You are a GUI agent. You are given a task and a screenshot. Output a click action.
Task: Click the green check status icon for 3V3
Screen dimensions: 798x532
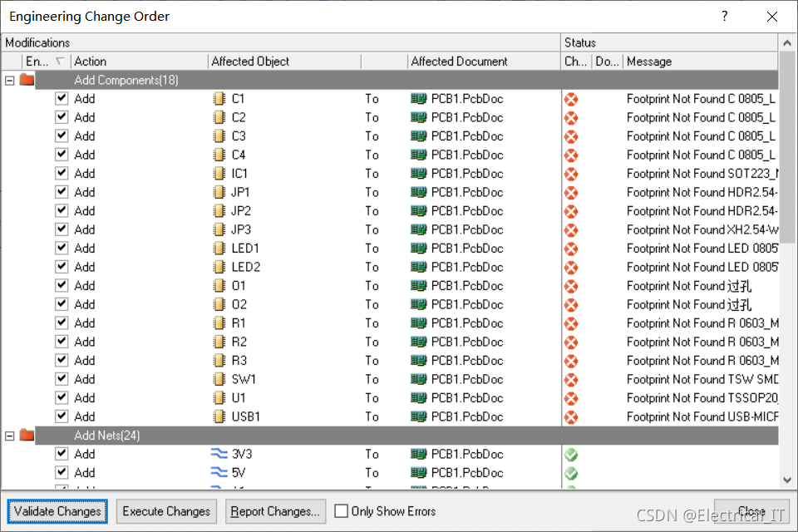point(571,455)
